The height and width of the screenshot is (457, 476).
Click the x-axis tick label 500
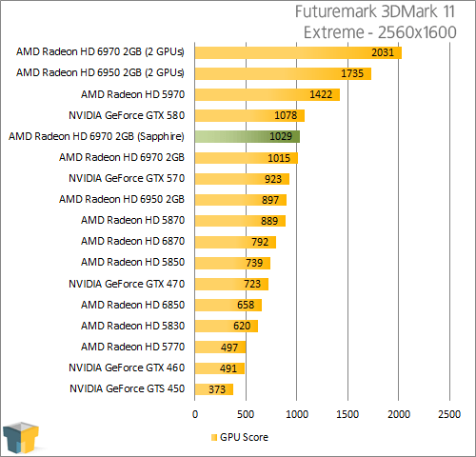(246, 414)
